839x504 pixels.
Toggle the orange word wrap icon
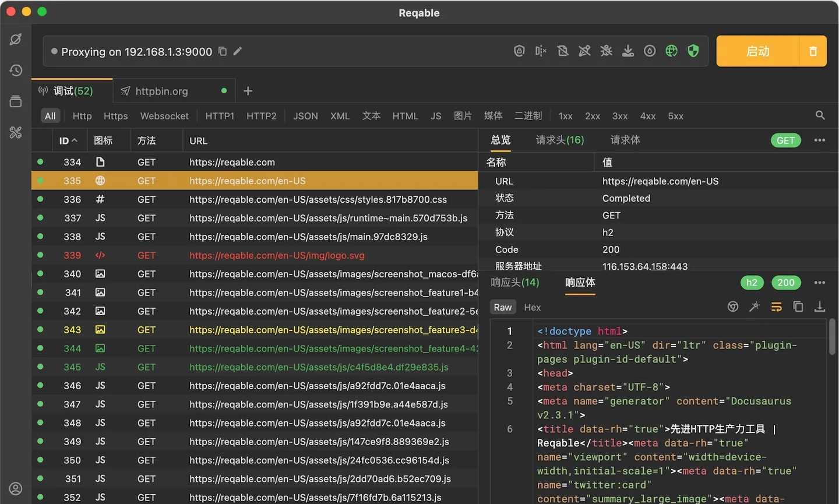coord(777,306)
